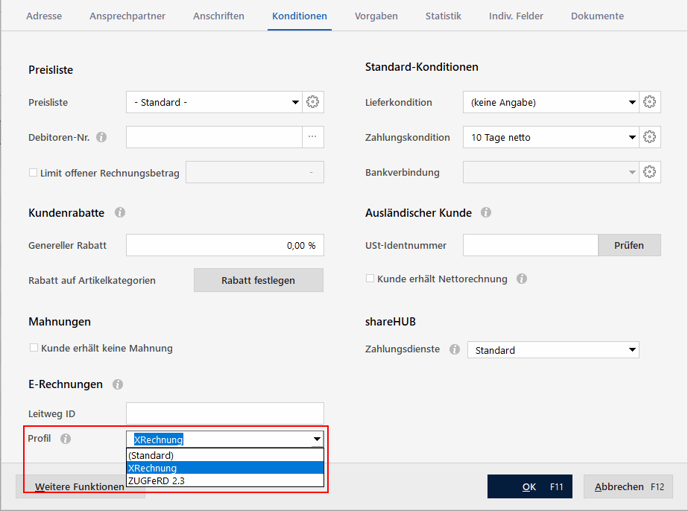688x511 pixels.
Task: Check Kunde erhält Nettorechnung checkbox
Action: click(370, 279)
